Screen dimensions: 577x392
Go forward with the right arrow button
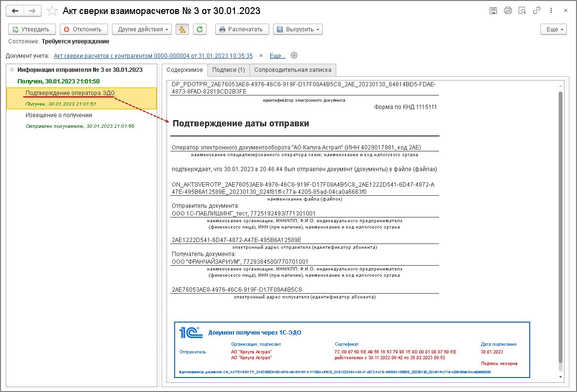click(32, 11)
